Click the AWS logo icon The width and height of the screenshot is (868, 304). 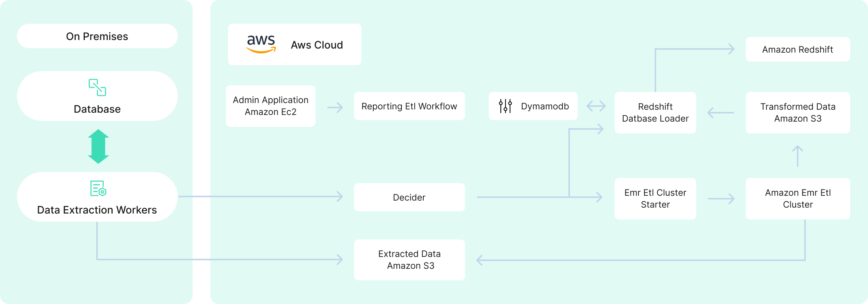261,44
